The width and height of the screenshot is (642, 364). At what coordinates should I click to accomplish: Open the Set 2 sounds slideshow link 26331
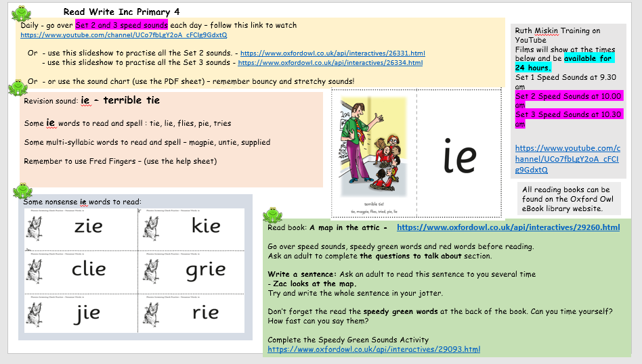[x=333, y=53]
